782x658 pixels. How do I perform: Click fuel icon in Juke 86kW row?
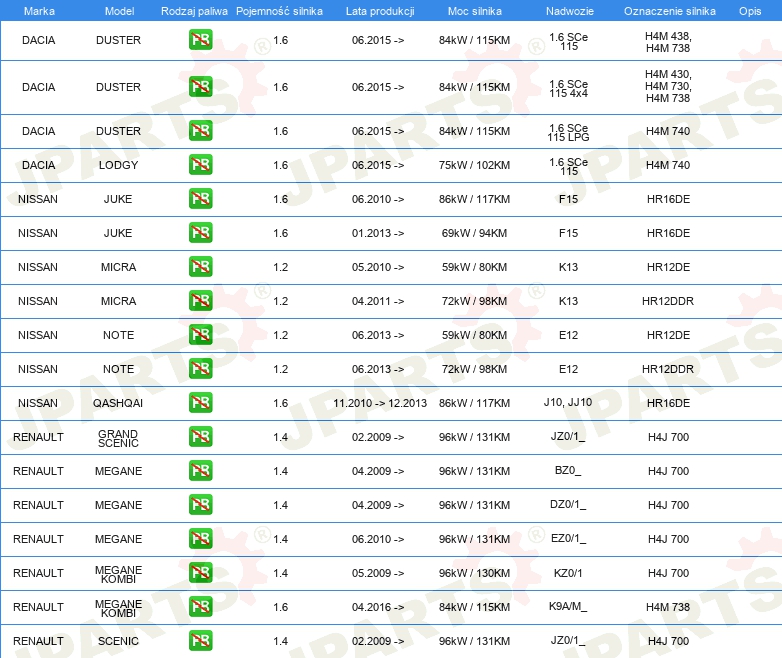pyautogui.click(x=200, y=199)
